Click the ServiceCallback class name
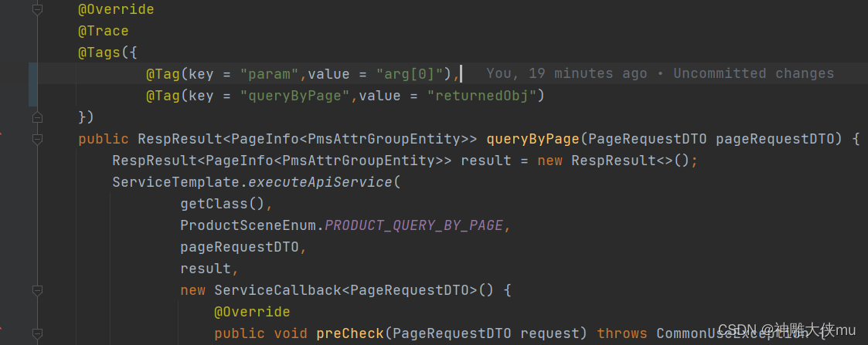 point(277,290)
